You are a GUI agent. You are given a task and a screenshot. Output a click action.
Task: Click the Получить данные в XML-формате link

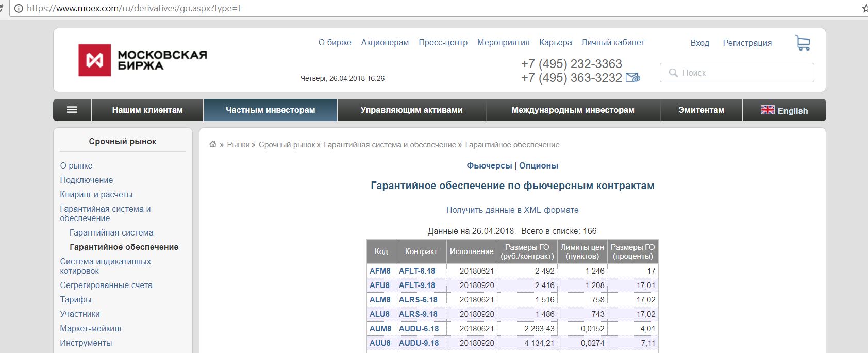point(512,210)
